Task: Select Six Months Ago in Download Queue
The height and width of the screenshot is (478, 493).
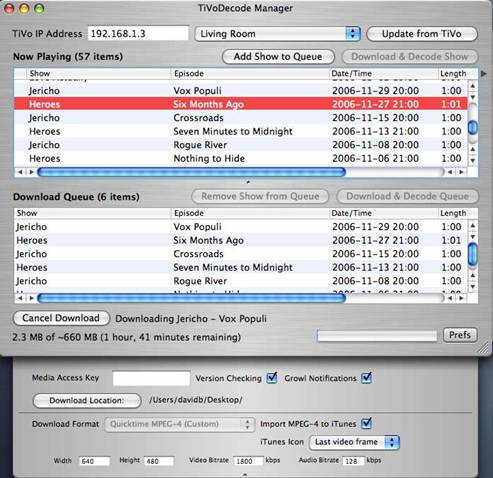Action: pyautogui.click(x=241, y=240)
